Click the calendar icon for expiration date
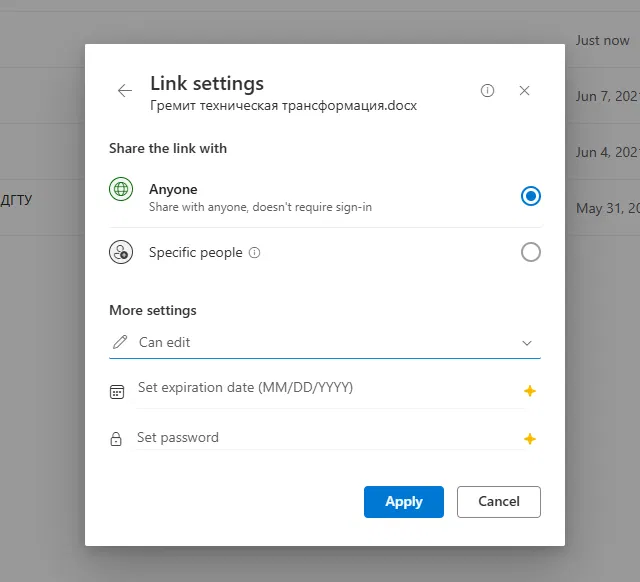Screen dimensions: 640x582 [x=117, y=392]
